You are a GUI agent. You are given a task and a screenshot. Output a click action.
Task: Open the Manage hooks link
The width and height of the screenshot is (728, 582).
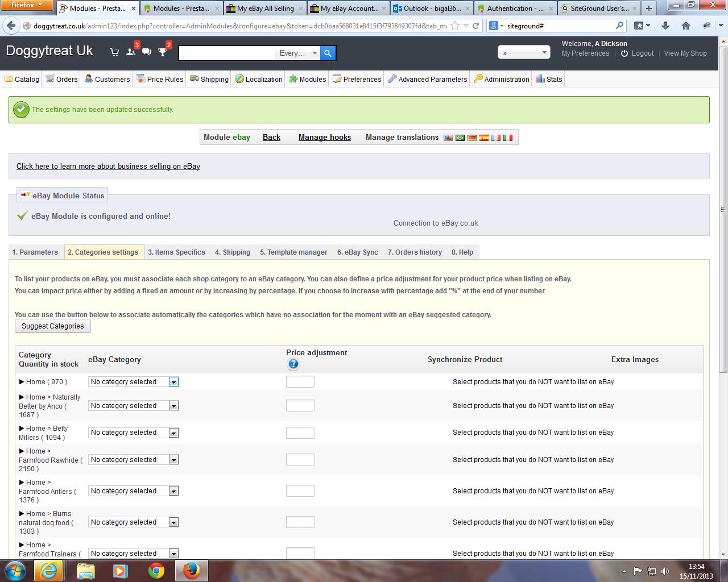tap(325, 138)
